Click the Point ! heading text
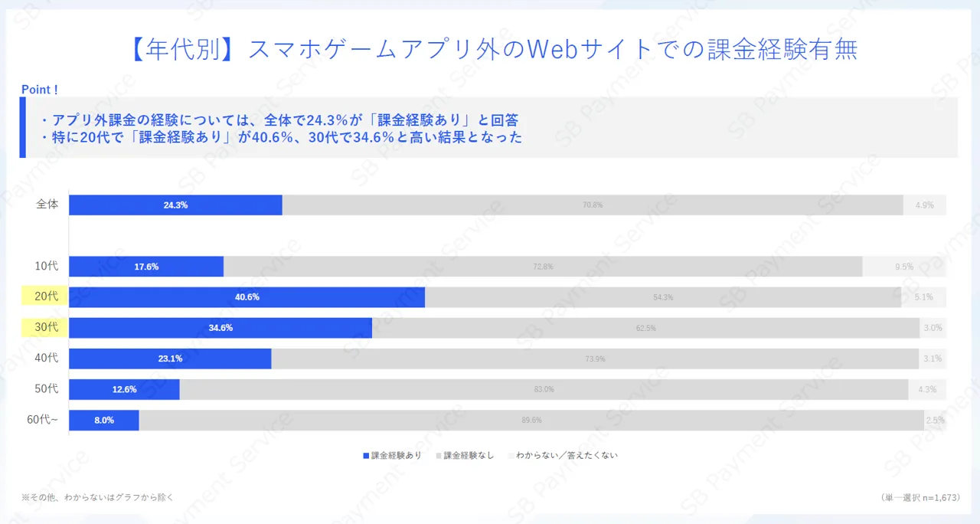 pos(40,90)
